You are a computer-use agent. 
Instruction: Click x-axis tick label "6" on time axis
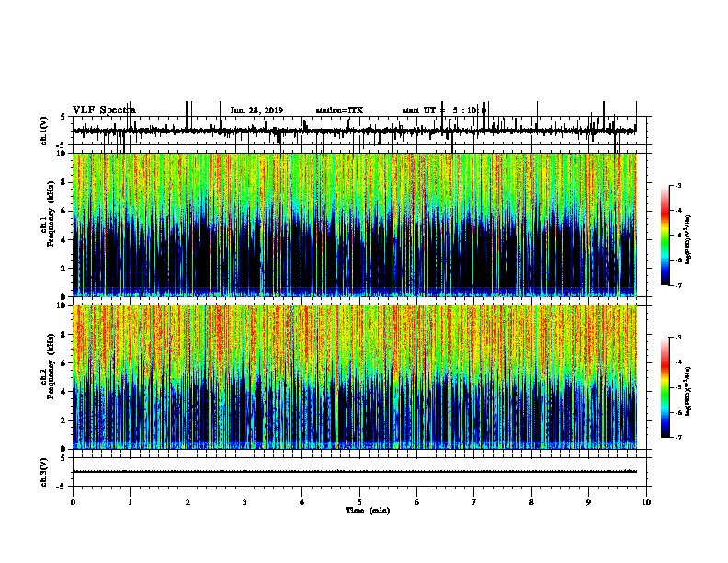pyautogui.click(x=417, y=502)
